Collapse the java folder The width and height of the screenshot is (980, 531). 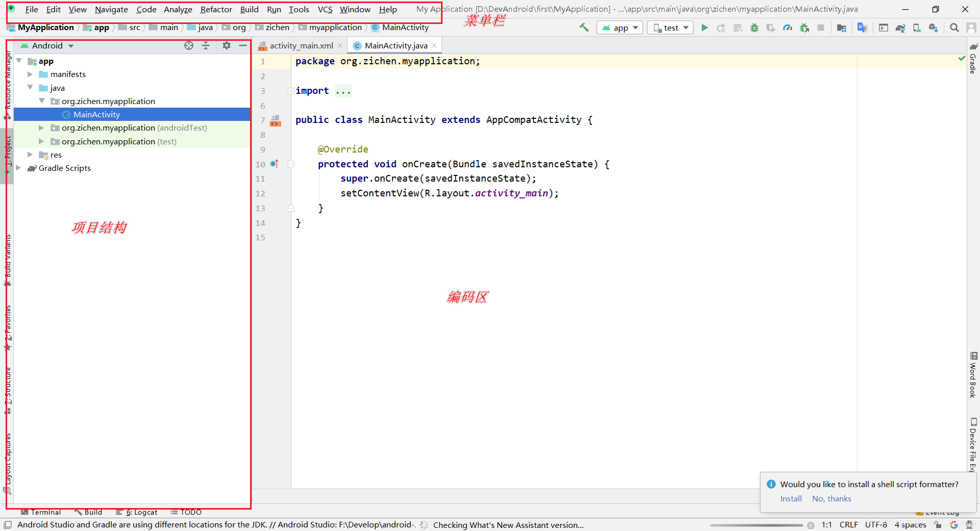[30, 88]
